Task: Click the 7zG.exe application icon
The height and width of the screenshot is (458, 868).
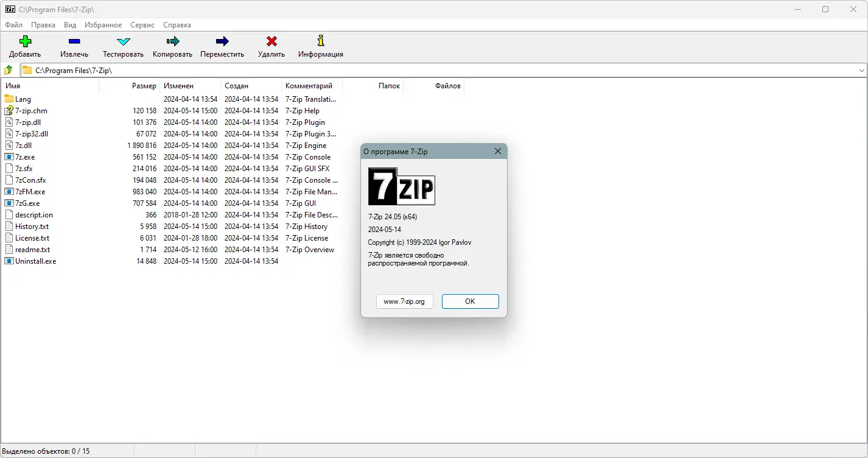Action: [9, 203]
